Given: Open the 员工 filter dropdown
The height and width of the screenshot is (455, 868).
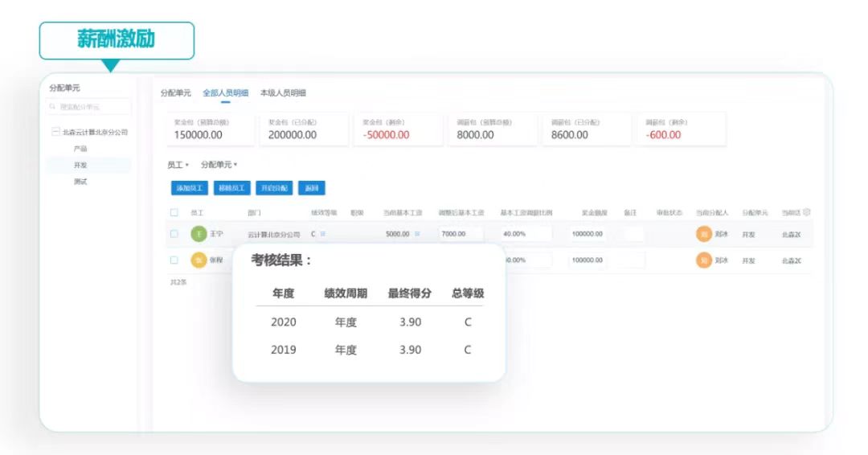Looking at the screenshot, I should (x=178, y=165).
